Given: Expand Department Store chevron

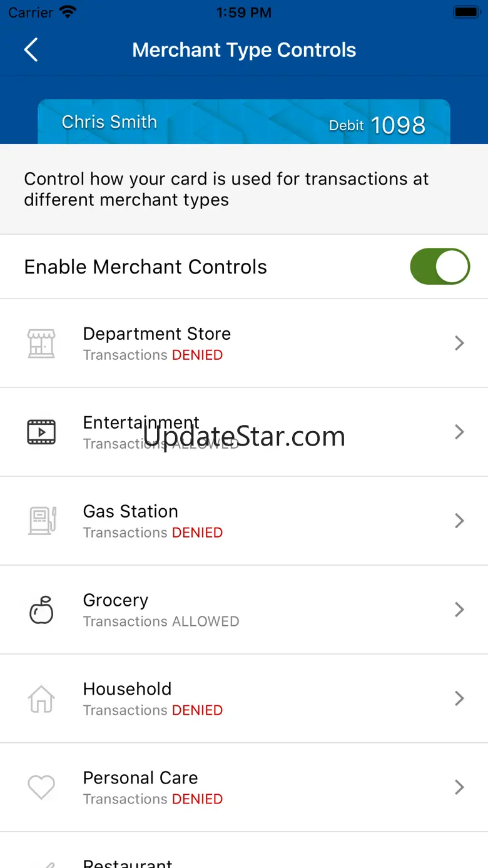Looking at the screenshot, I should [459, 343].
